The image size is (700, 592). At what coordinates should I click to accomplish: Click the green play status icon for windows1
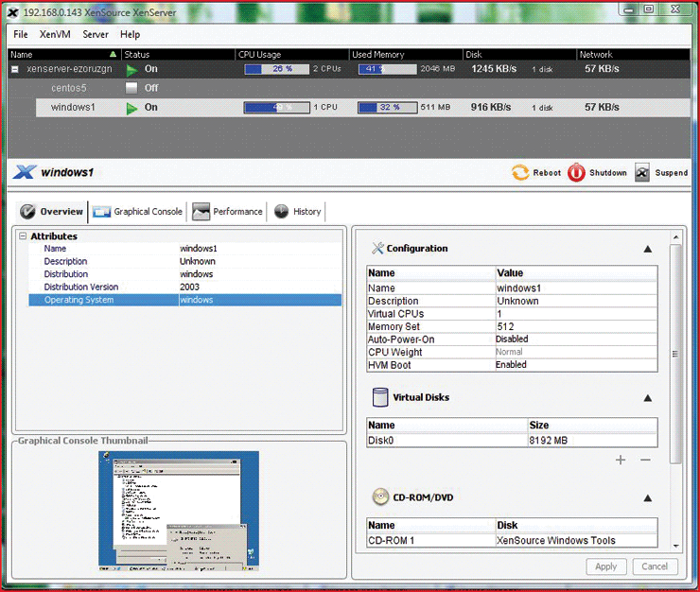click(131, 108)
